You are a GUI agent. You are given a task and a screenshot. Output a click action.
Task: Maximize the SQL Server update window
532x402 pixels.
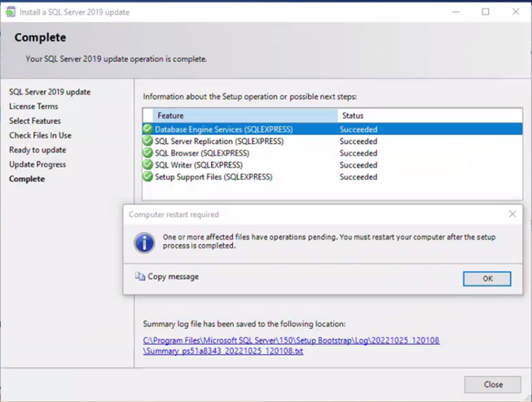pos(486,12)
